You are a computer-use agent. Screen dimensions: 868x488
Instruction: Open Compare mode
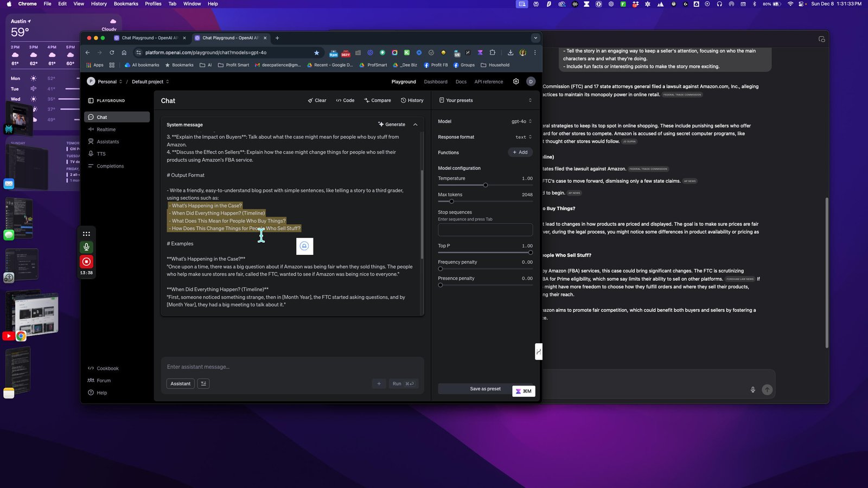coord(378,100)
